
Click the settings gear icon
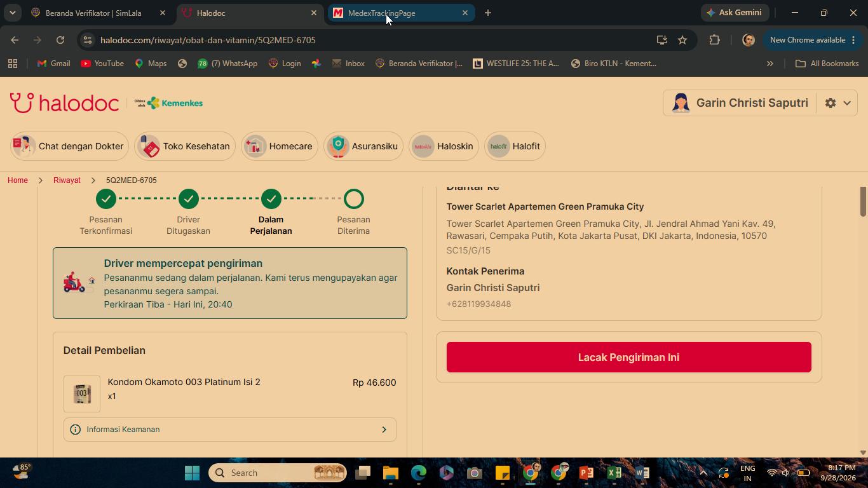click(x=831, y=103)
